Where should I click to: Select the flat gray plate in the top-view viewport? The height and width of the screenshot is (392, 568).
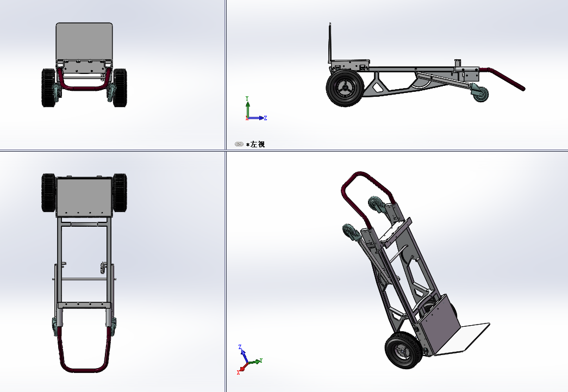(84, 197)
